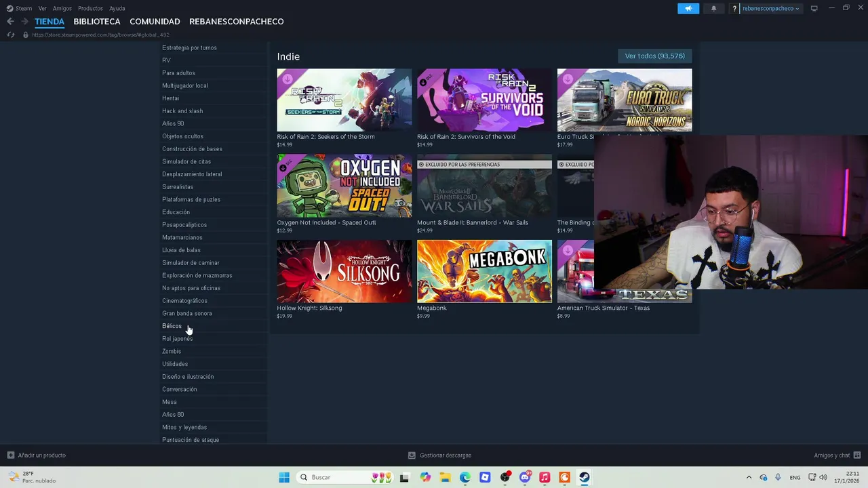Click the Steam logo in menu bar

tap(9, 9)
